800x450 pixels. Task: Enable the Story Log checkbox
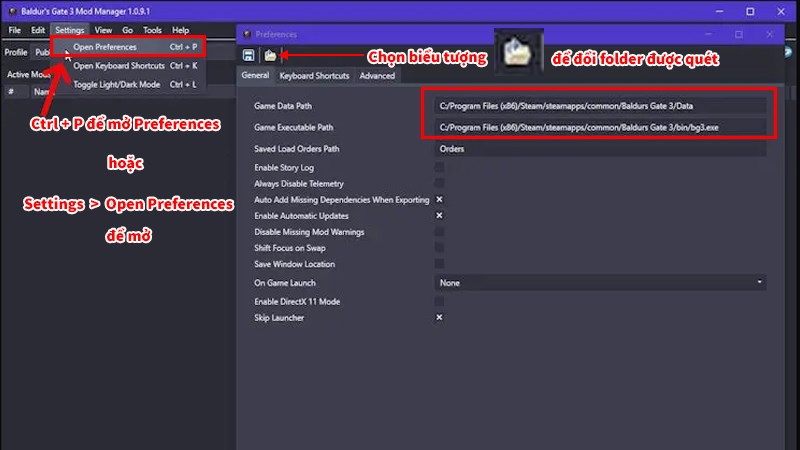point(439,167)
